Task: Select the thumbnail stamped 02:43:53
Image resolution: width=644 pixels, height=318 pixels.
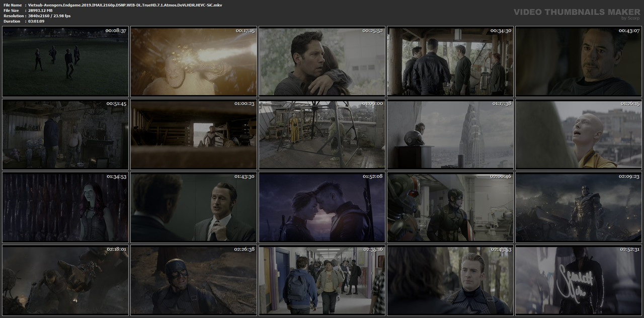Action: [x=450, y=279]
